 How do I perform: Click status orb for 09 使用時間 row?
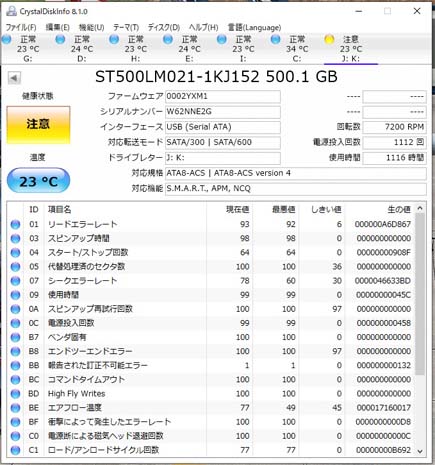(15, 295)
